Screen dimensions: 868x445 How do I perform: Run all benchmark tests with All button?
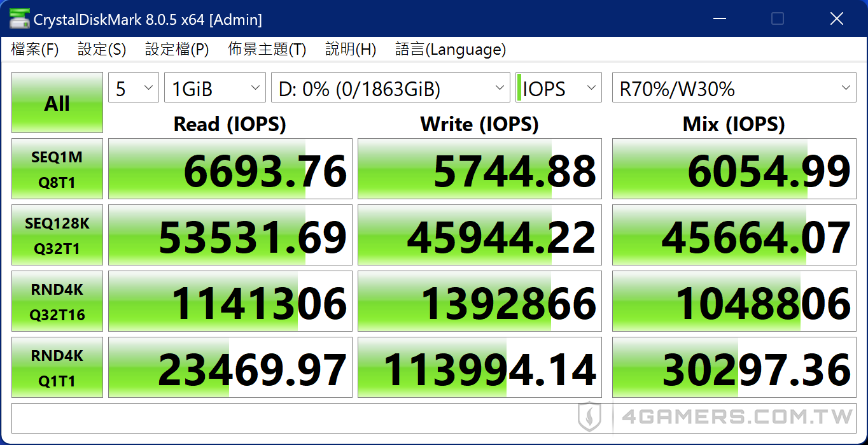coord(57,102)
